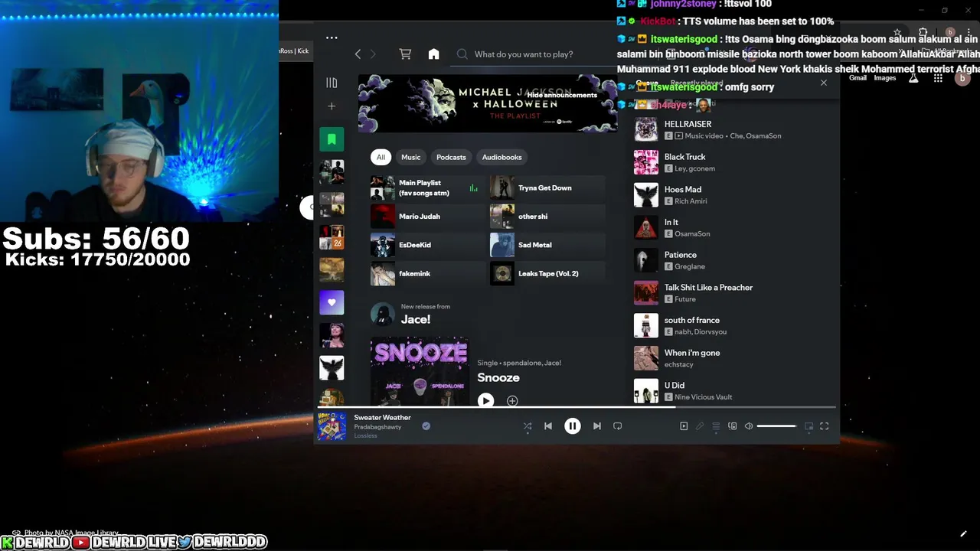Screen dimensions: 980x551
Task: Toggle shuffle in the player bar
Action: pos(528,426)
